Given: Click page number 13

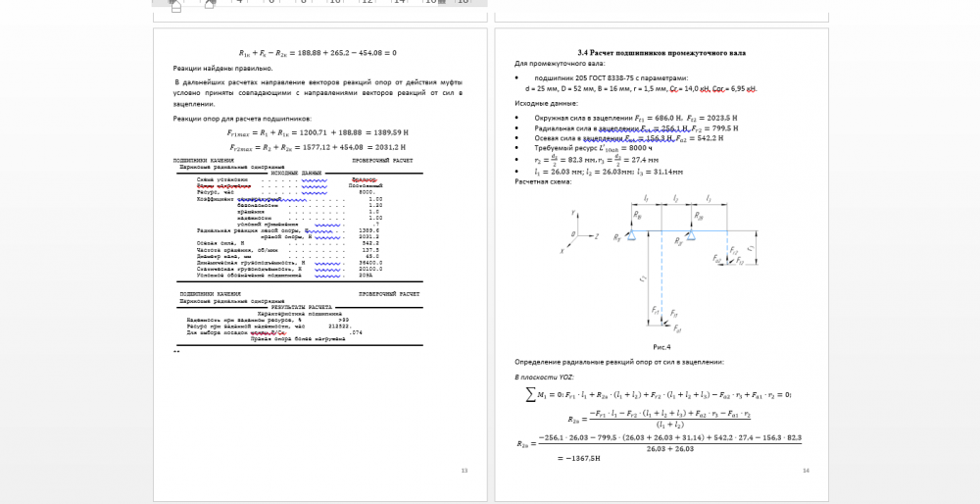Looking at the screenshot, I should click(464, 471).
